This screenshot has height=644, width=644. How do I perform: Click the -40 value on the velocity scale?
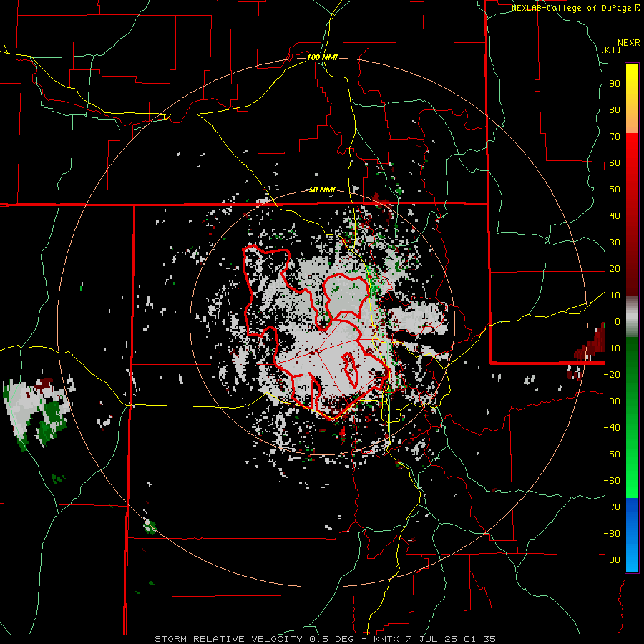[x=612, y=428]
